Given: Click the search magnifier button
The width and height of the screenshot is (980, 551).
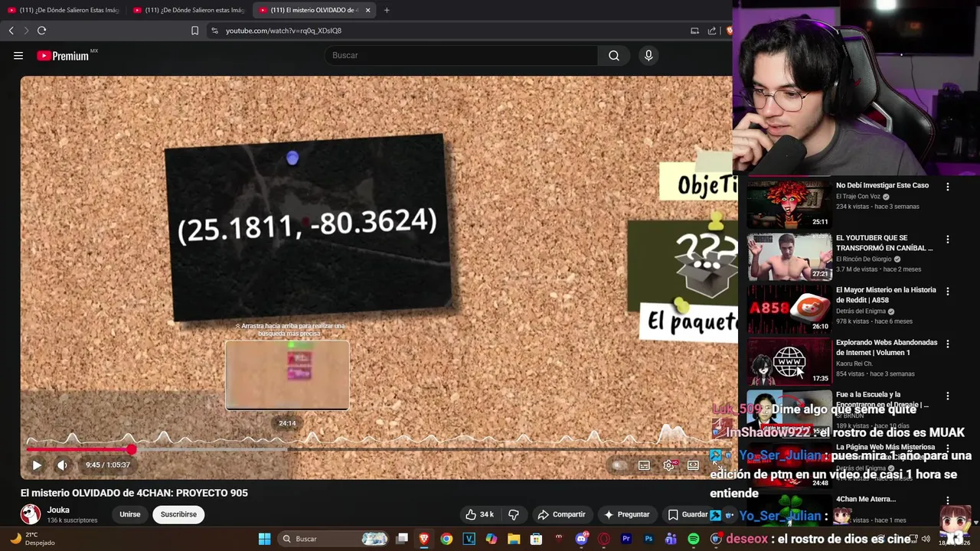Looking at the screenshot, I should point(614,55).
